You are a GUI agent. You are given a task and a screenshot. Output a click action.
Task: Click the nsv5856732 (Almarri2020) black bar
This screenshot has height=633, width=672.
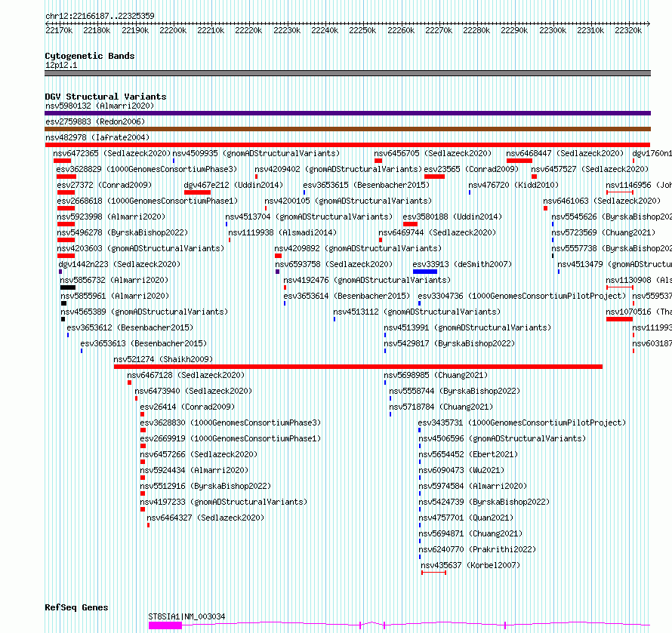[x=68, y=287]
